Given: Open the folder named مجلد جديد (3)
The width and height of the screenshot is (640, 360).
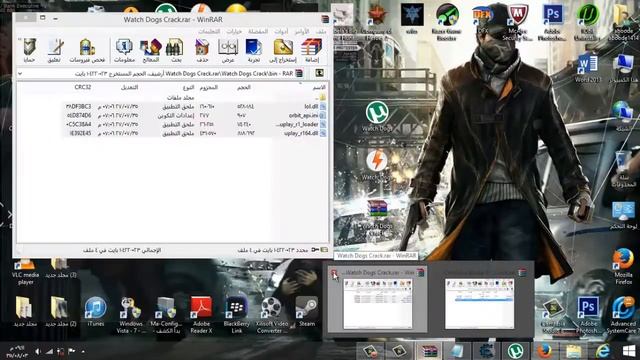Looking at the screenshot, I should click(x=60, y=268).
